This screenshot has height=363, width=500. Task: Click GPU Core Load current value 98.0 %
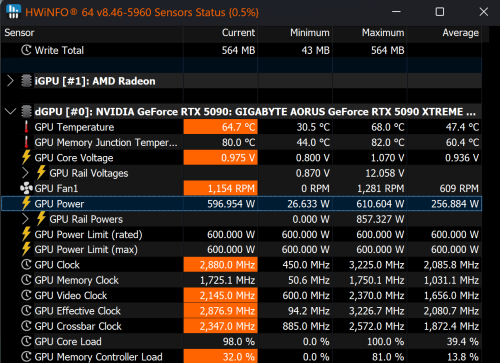239,342
